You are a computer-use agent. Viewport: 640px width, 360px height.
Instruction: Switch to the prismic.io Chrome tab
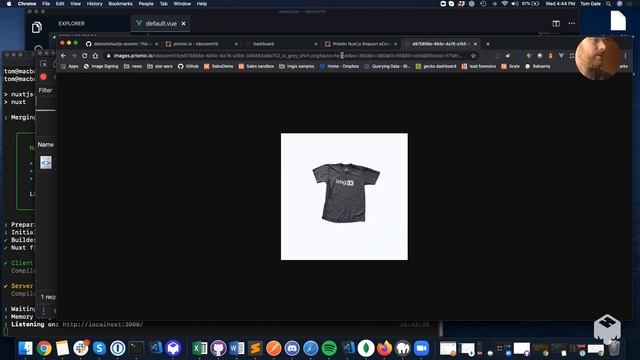pyautogui.click(x=200, y=44)
